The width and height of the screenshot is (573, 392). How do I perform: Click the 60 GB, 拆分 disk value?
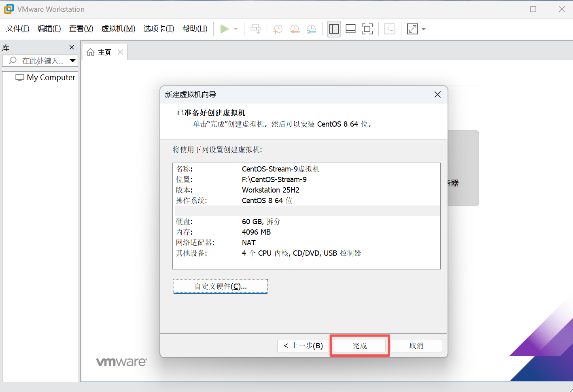261,221
